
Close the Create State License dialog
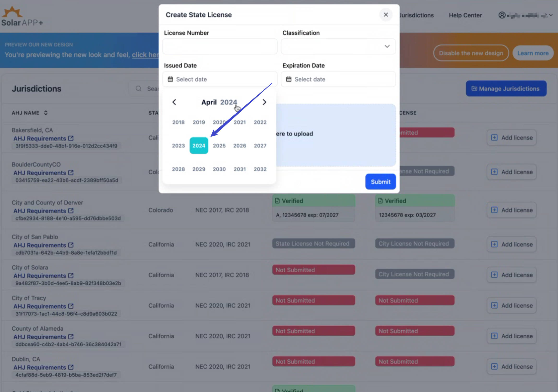[386, 15]
